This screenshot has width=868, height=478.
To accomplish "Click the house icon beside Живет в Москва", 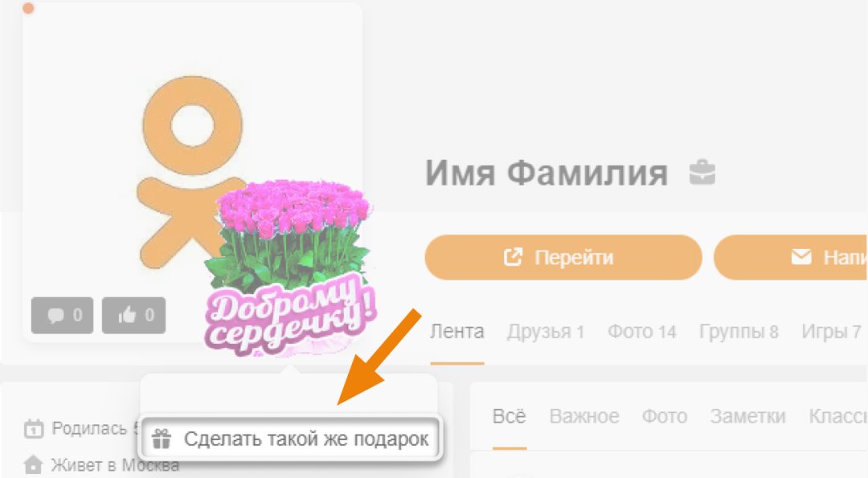I will click(33, 464).
